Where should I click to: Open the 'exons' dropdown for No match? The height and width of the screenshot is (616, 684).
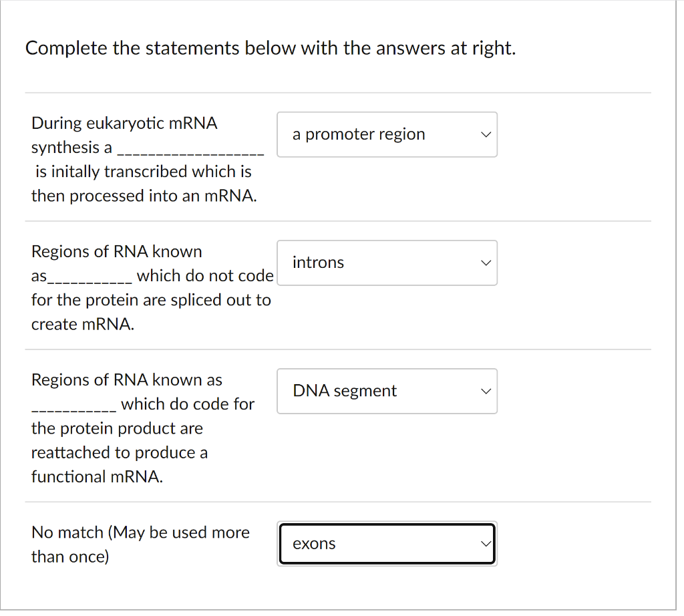tap(387, 544)
